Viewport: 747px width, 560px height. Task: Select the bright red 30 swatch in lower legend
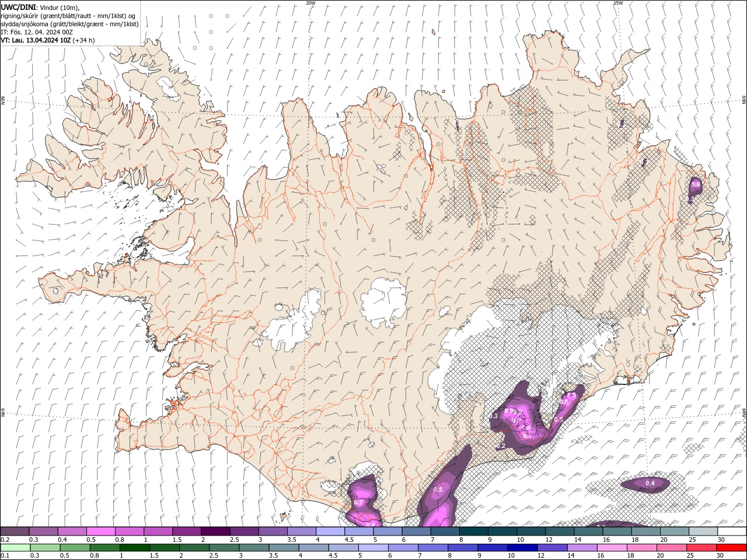click(731, 548)
